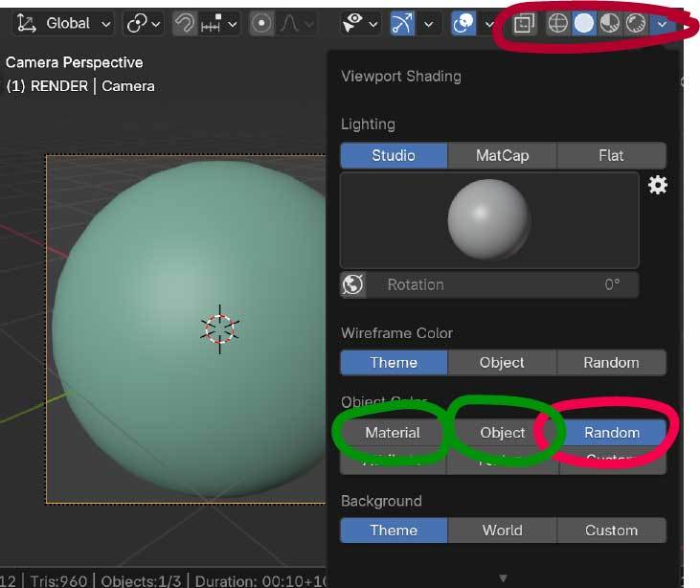The image size is (700, 588).
Task: Select Studio lighting
Action: [x=394, y=155]
